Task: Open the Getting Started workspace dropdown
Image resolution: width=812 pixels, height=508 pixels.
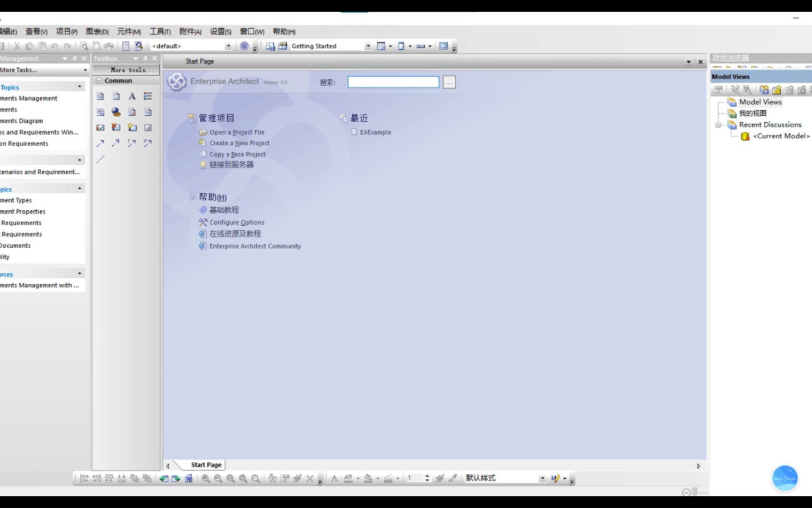Action: pos(368,46)
